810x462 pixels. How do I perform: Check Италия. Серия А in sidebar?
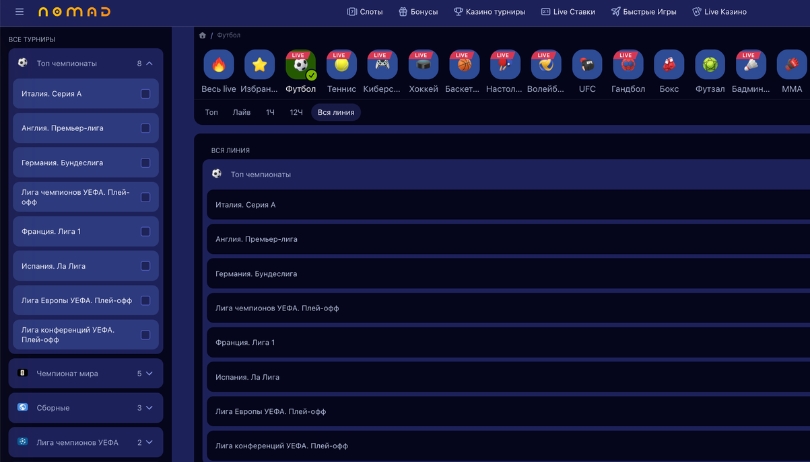coord(145,94)
